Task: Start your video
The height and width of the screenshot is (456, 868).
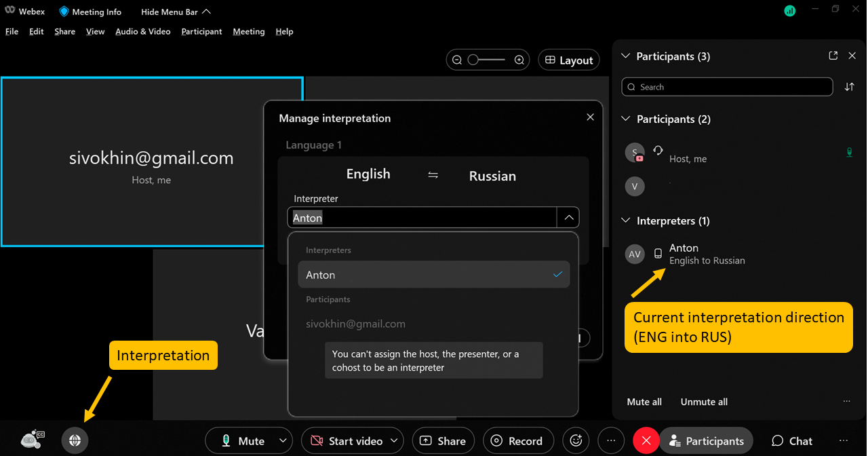Action: 346,440
